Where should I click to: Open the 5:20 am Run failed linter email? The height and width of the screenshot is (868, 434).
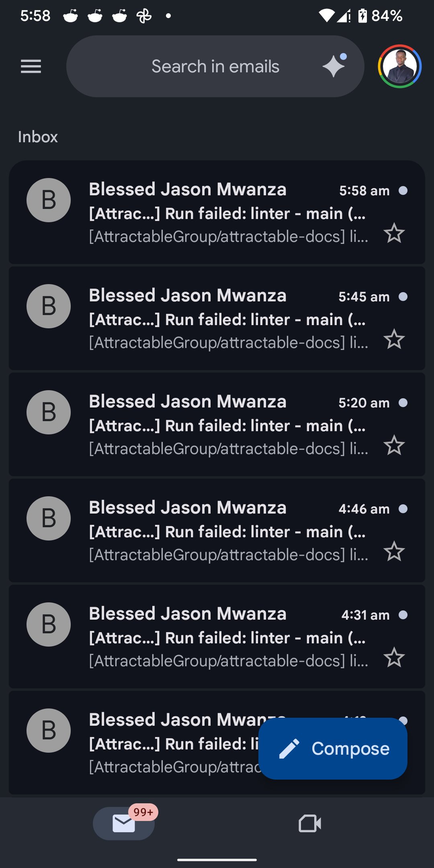pyautogui.click(x=227, y=425)
